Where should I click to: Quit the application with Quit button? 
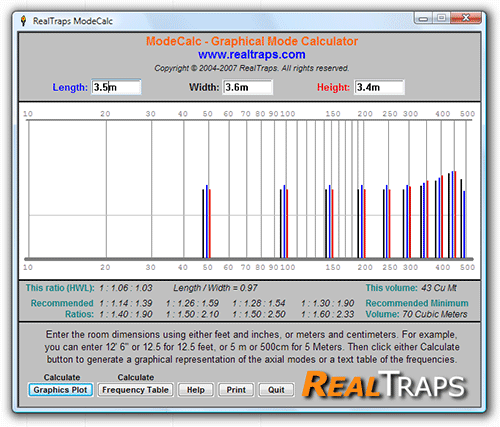pyautogui.click(x=276, y=390)
